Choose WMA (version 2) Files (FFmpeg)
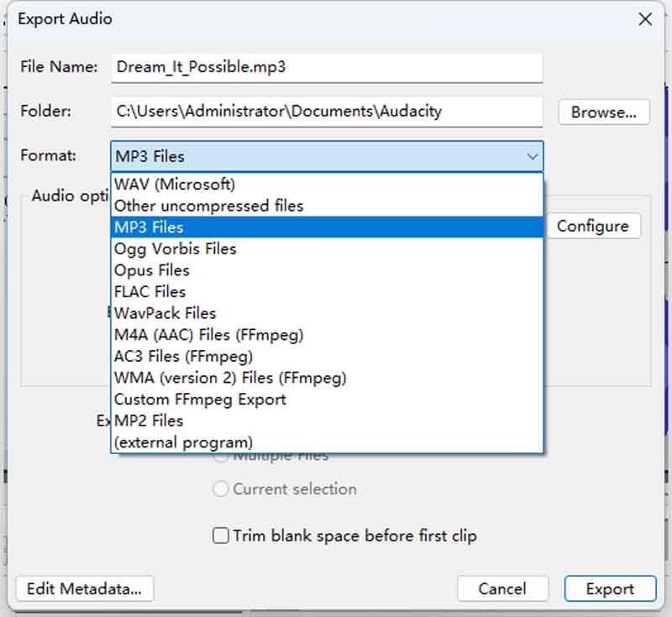 click(x=229, y=378)
